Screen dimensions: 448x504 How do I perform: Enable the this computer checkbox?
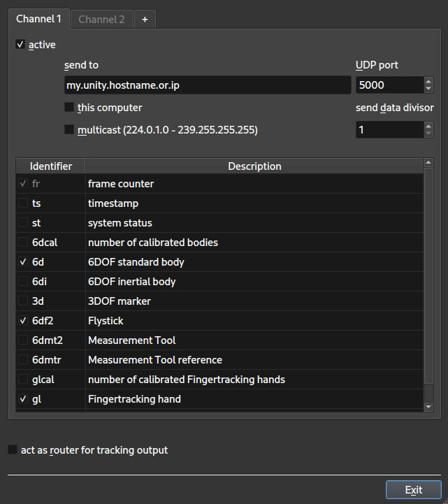tap(69, 108)
